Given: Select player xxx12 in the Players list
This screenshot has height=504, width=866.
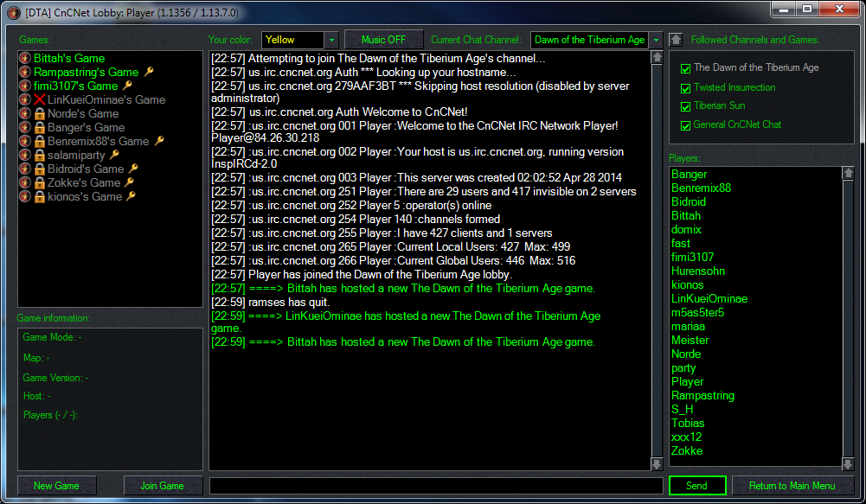Looking at the screenshot, I should (687, 437).
